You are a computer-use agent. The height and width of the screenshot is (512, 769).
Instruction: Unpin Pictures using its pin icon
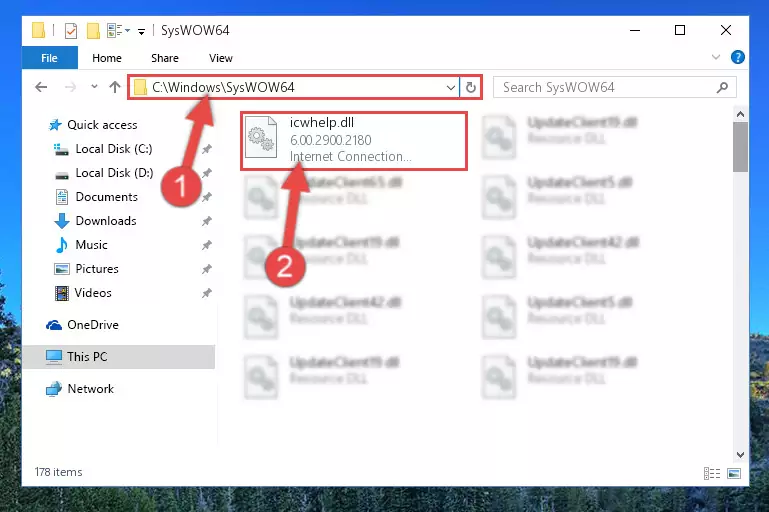pyautogui.click(x=206, y=269)
